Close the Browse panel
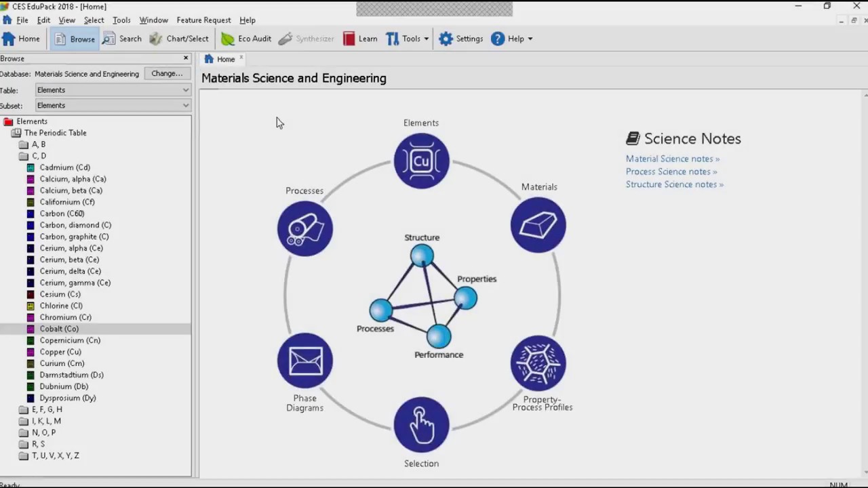The height and width of the screenshot is (488, 868). [186, 58]
